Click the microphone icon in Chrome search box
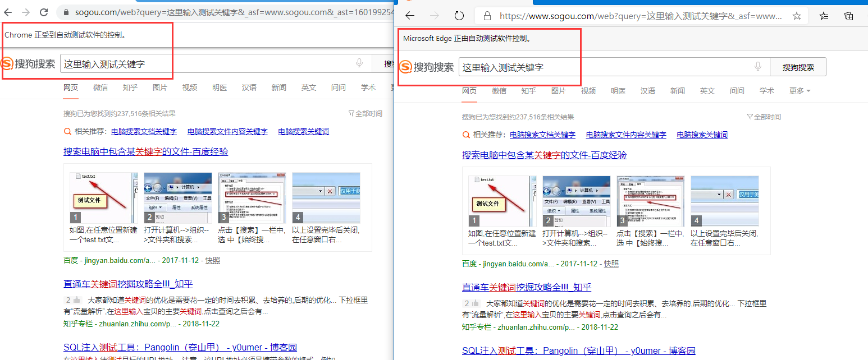The width and height of the screenshot is (868, 360). pyautogui.click(x=359, y=63)
